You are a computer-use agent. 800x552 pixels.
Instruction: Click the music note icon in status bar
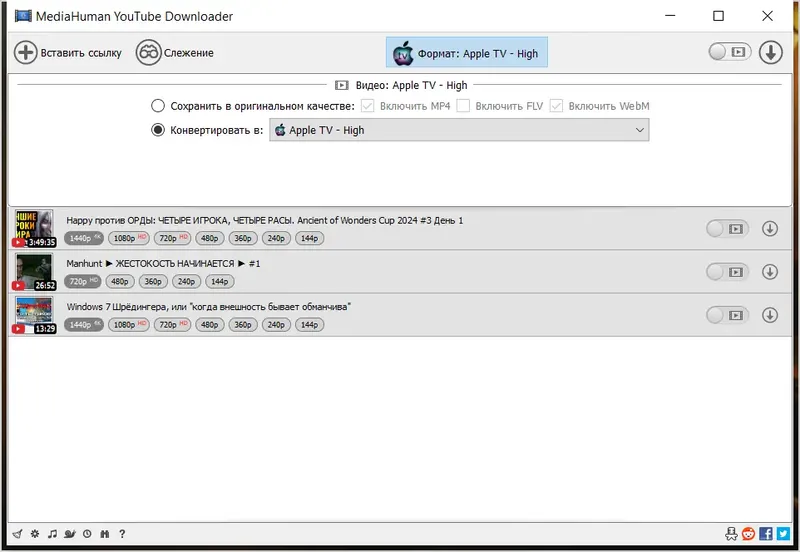point(52,534)
